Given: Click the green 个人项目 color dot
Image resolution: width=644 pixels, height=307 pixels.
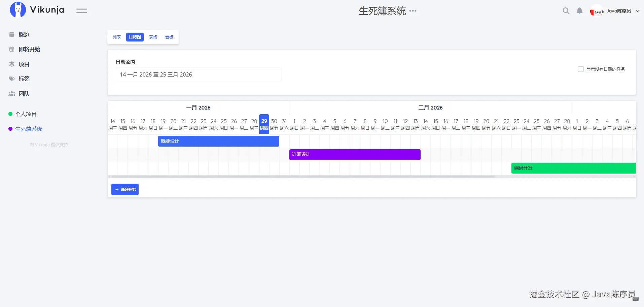Looking at the screenshot, I should pos(10,114).
